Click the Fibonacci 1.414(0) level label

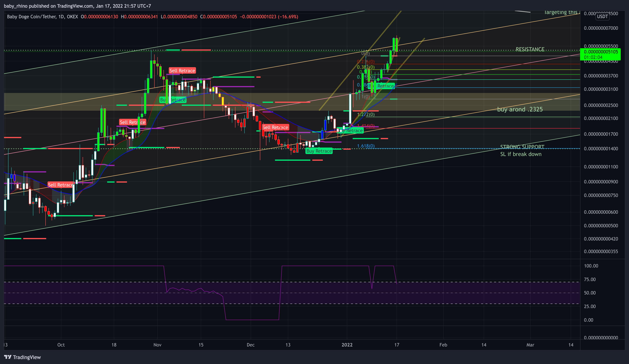coord(366,126)
